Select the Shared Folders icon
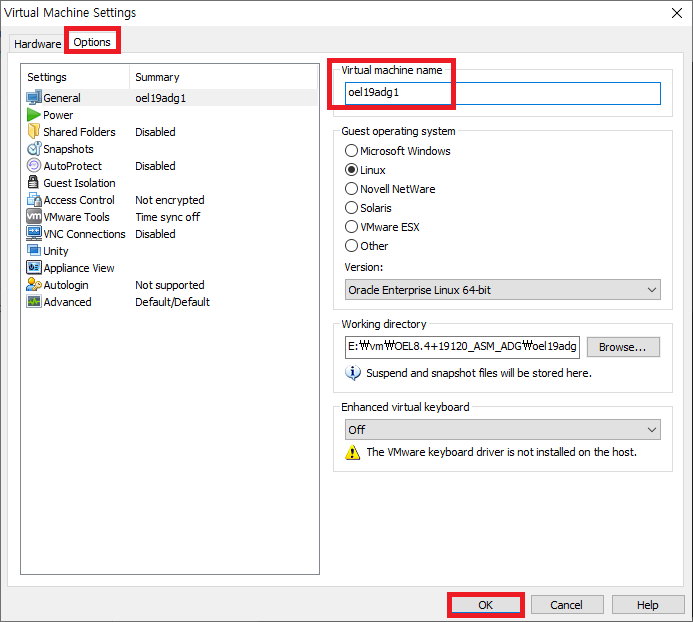 [x=34, y=132]
